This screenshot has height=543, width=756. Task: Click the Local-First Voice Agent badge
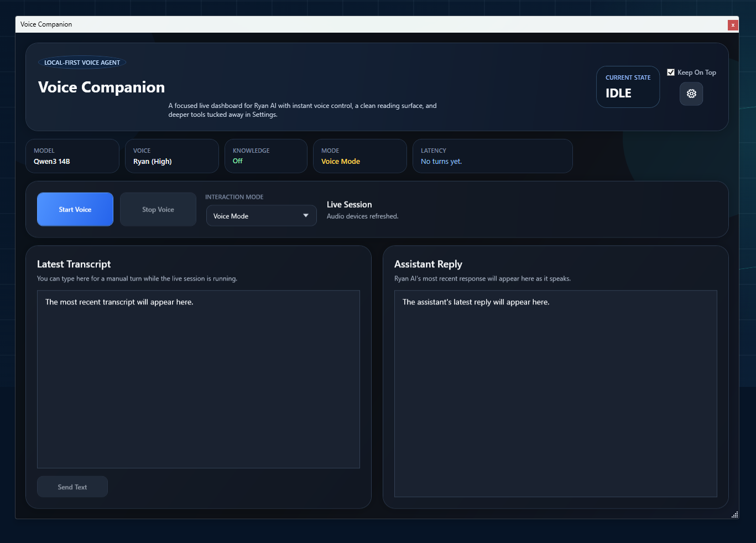tap(82, 63)
